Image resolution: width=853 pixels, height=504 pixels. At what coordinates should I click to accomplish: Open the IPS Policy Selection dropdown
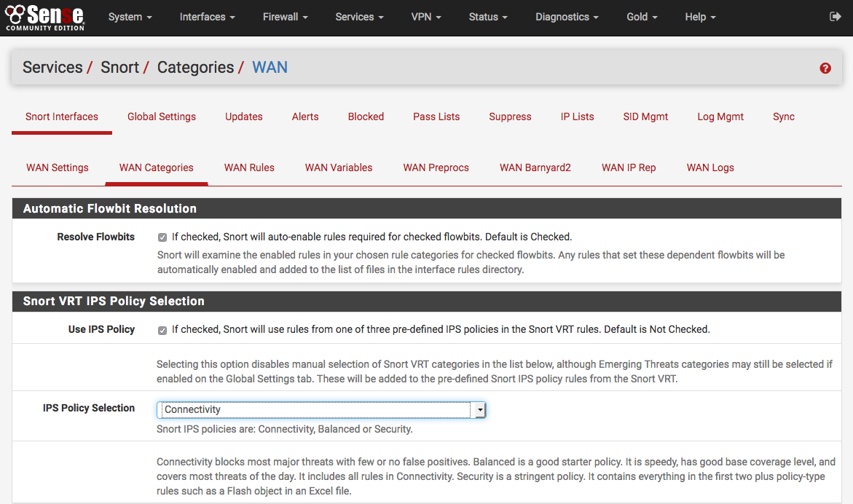pos(321,410)
